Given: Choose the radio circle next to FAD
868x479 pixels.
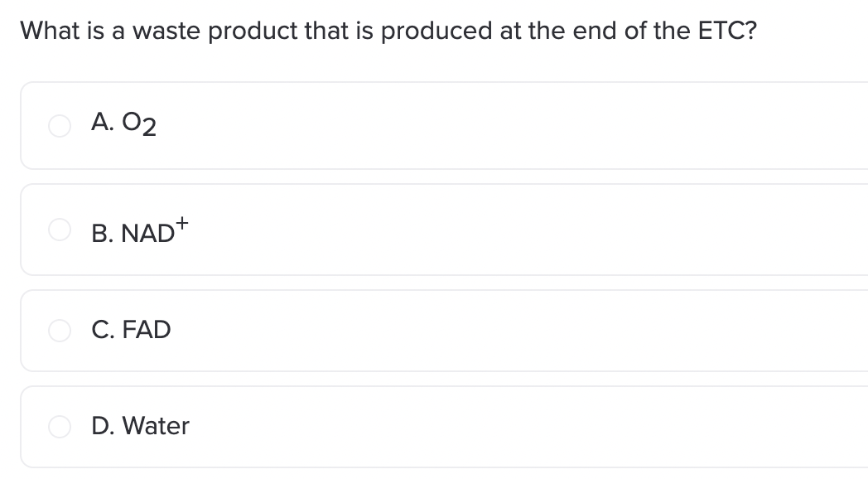Looking at the screenshot, I should click(x=60, y=331).
